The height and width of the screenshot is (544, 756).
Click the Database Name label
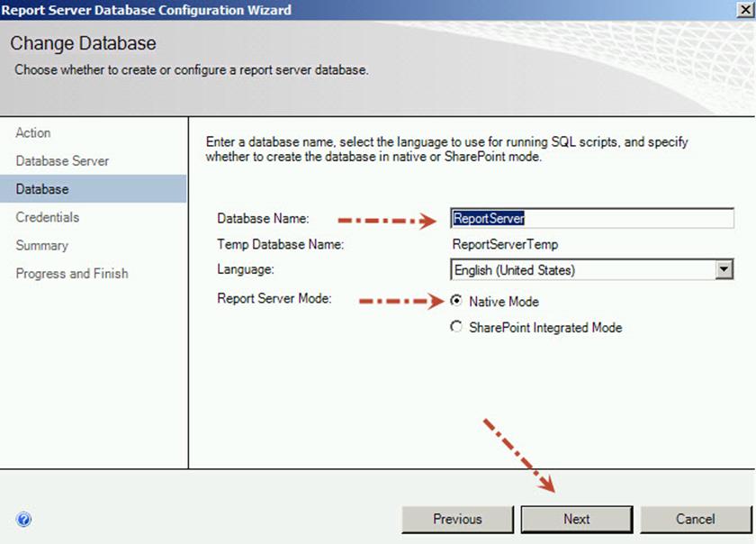pos(263,219)
